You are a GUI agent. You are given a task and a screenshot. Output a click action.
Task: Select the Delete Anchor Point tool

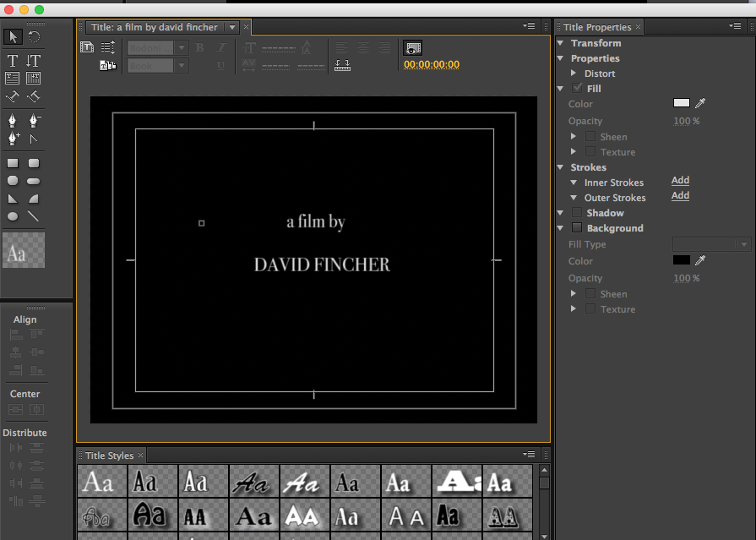(x=35, y=120)
